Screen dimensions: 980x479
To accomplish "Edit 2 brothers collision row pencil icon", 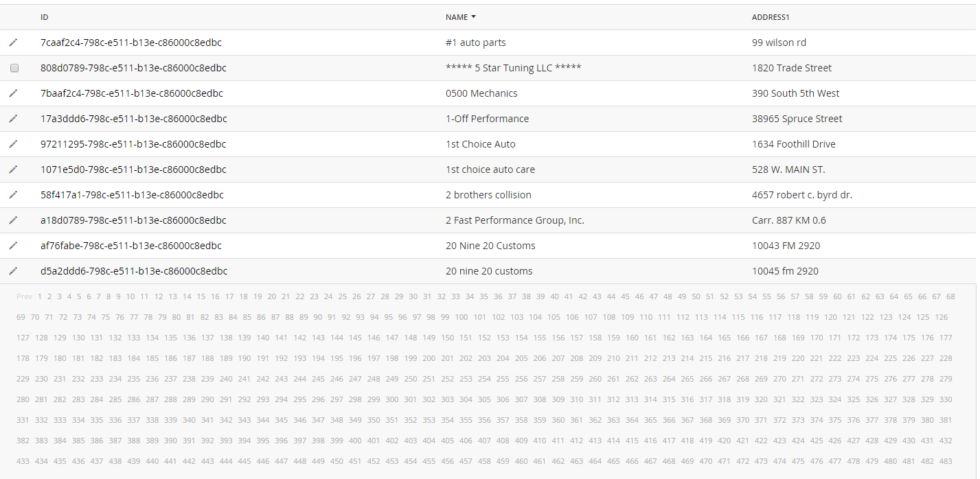I will coord(13,195).
